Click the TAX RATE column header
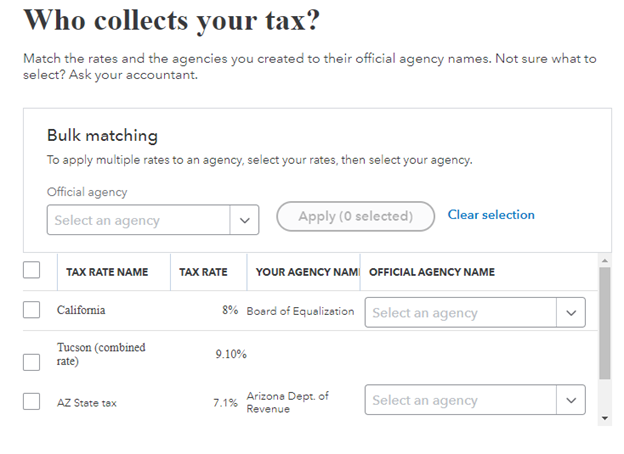The height and width of the screenshot is (454, 624). [x=203, y=272]
